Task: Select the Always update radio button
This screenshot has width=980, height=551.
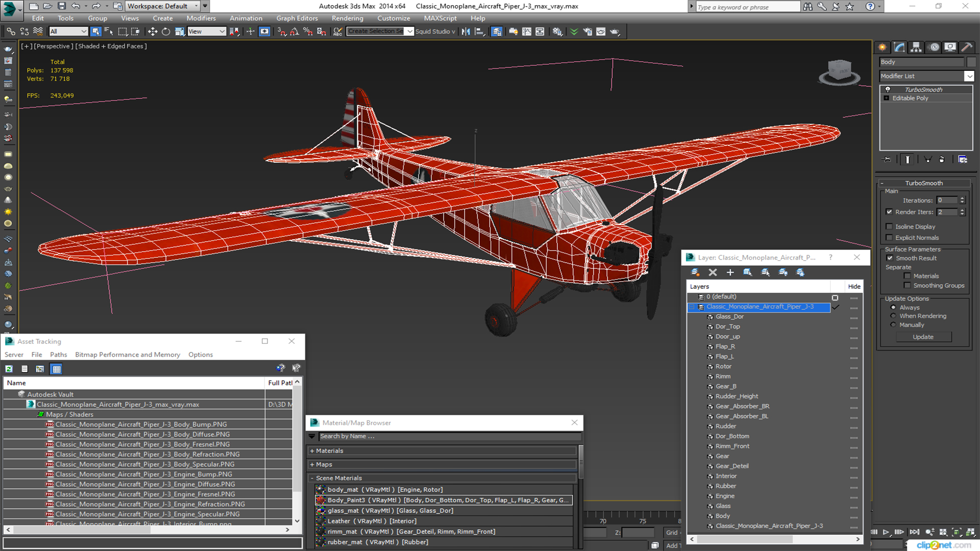Action: (893, 308)
